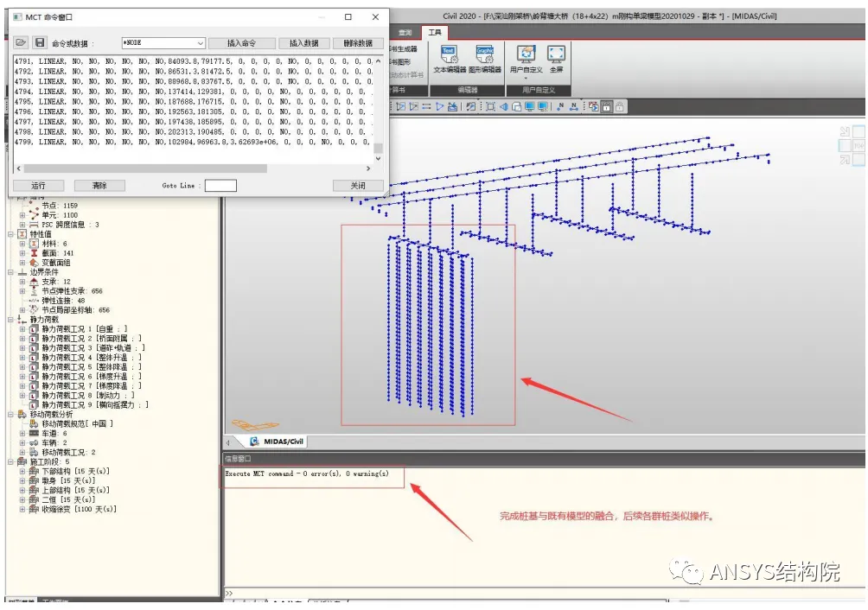Select 静力荷载工况 4 [整体升温] item
Viewport: 868px width, 610px height.
click(92, 357)
